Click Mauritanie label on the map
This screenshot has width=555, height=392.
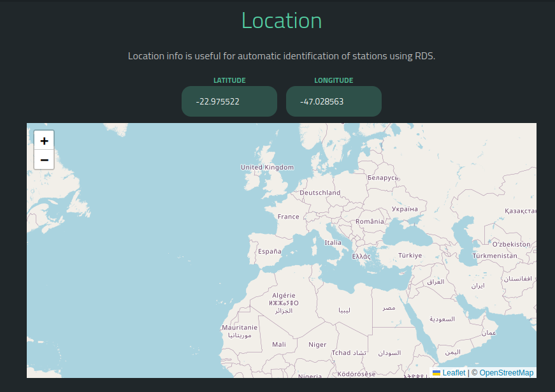(240, 328)
